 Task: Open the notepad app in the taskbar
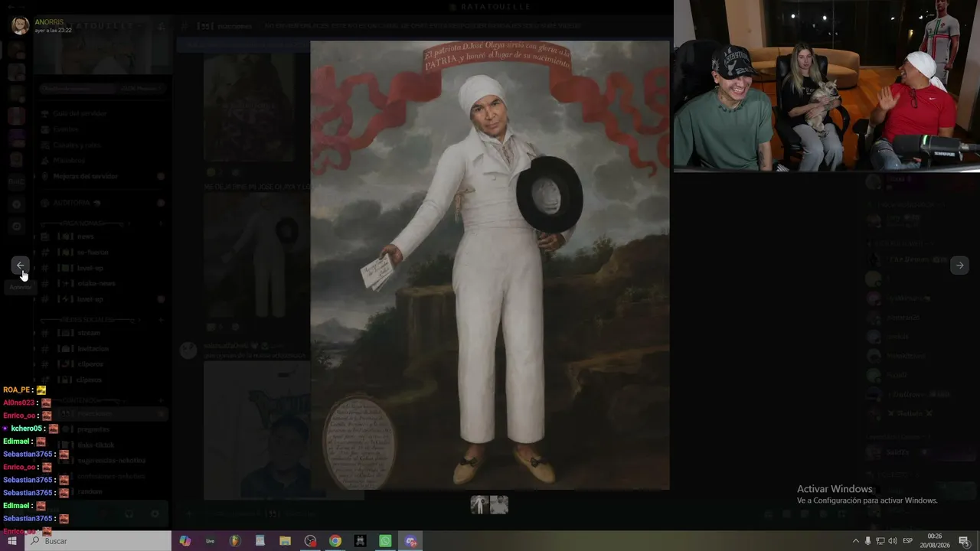pos(260,541)
